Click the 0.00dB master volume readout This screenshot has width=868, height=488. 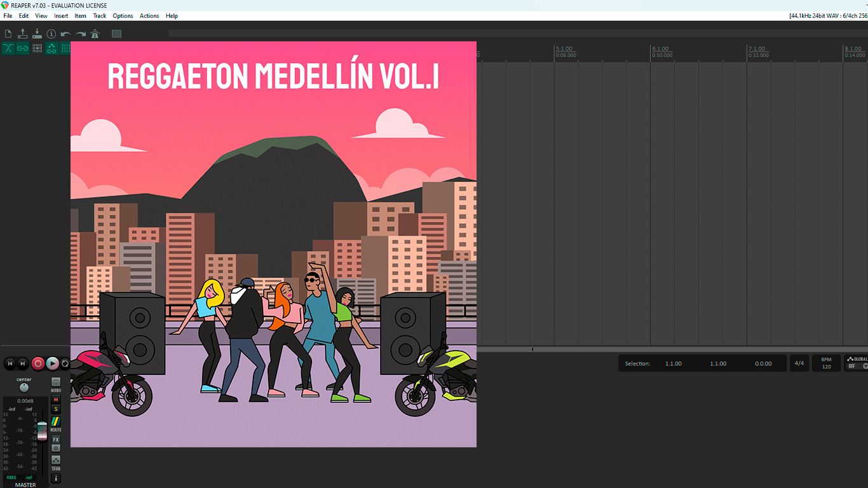tap(25, 401)
